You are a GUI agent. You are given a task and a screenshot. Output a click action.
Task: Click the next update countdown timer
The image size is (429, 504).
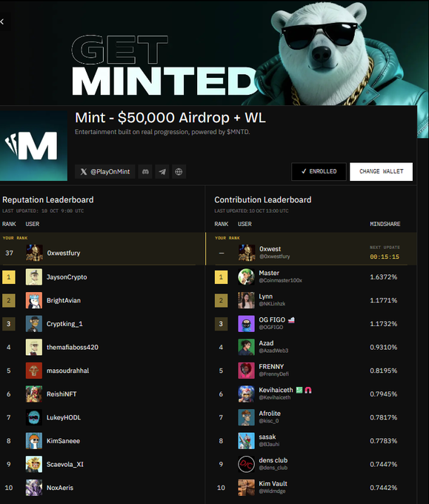click(385, 257)
